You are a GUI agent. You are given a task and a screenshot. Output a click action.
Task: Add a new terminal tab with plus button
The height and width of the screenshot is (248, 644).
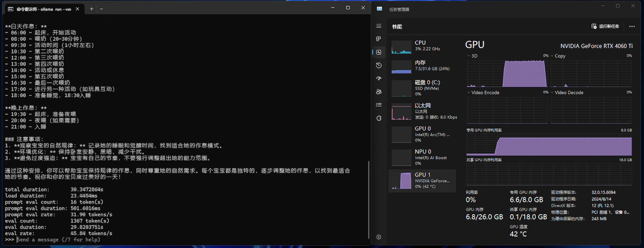(x=91, y=9)
